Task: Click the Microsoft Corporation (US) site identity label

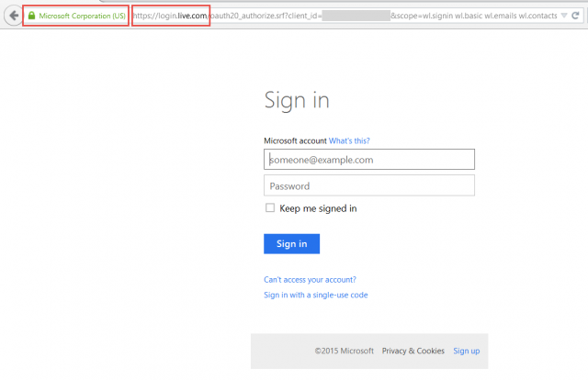Action: click(82, 17)
